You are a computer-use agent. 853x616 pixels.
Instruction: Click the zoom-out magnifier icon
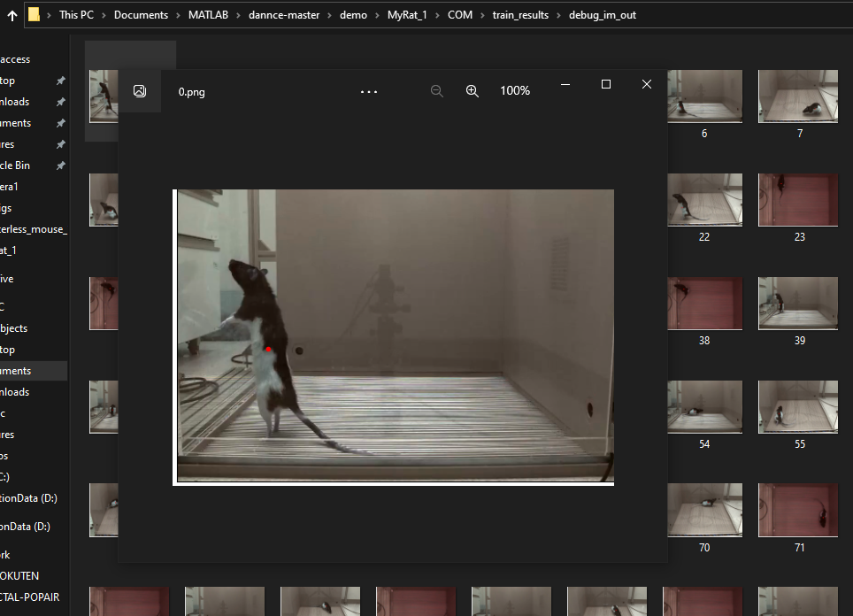click(x=436, y=90)
